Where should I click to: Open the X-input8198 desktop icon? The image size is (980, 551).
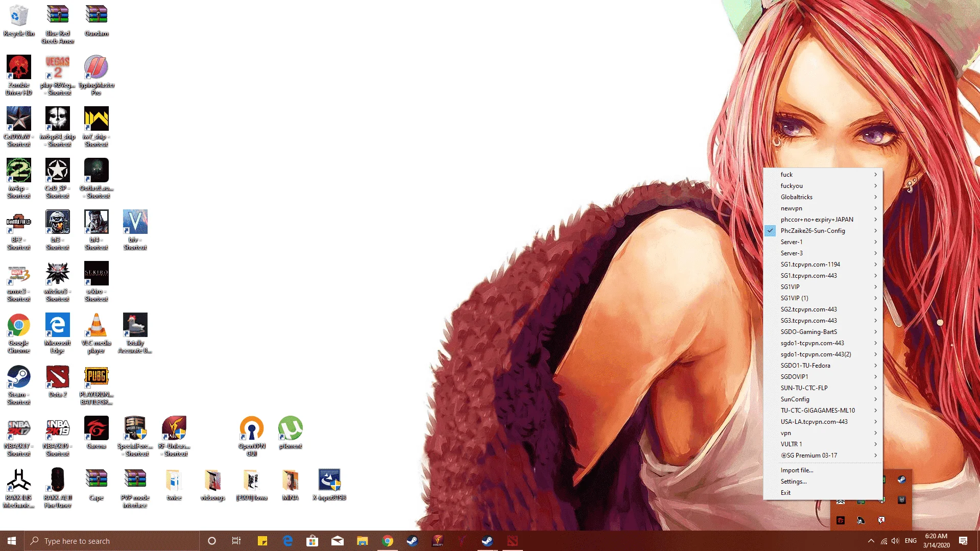point(329,484)
